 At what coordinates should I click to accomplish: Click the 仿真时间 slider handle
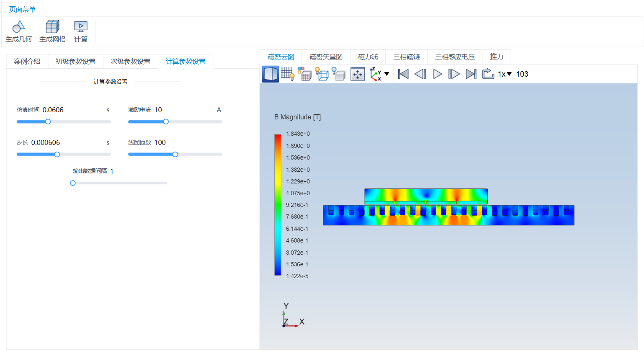click(x=48, y=122)
